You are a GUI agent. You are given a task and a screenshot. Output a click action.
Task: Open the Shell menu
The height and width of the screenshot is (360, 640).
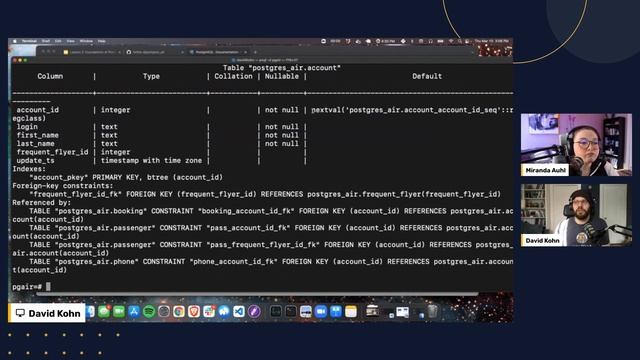(46, 41)
